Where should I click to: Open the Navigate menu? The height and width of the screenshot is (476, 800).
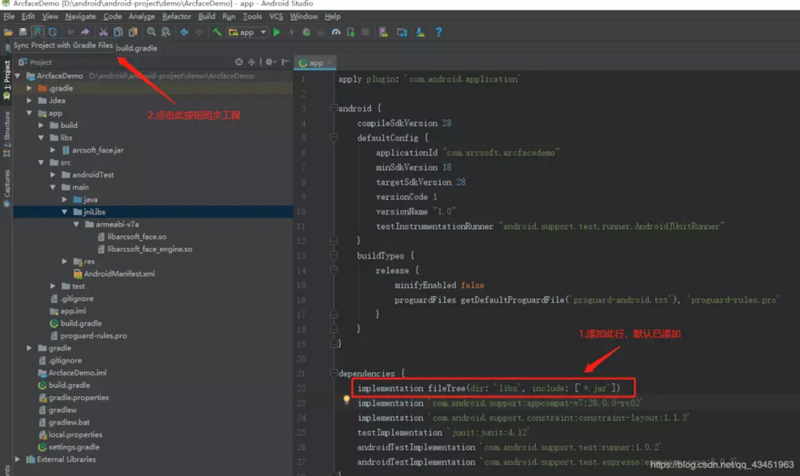[80, 16]
